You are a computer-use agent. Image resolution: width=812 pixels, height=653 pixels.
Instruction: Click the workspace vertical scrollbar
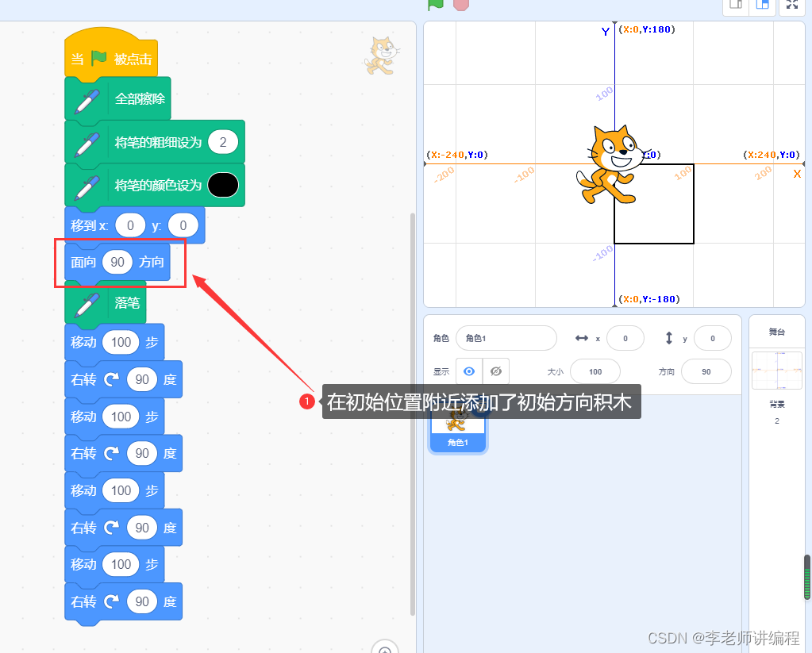pyautogui.click(x=413, y=414)
